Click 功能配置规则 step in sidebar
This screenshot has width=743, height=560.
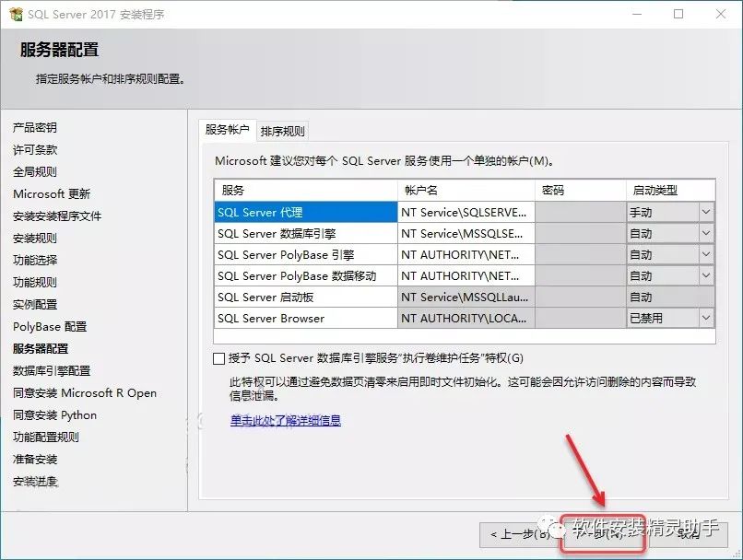45,437
